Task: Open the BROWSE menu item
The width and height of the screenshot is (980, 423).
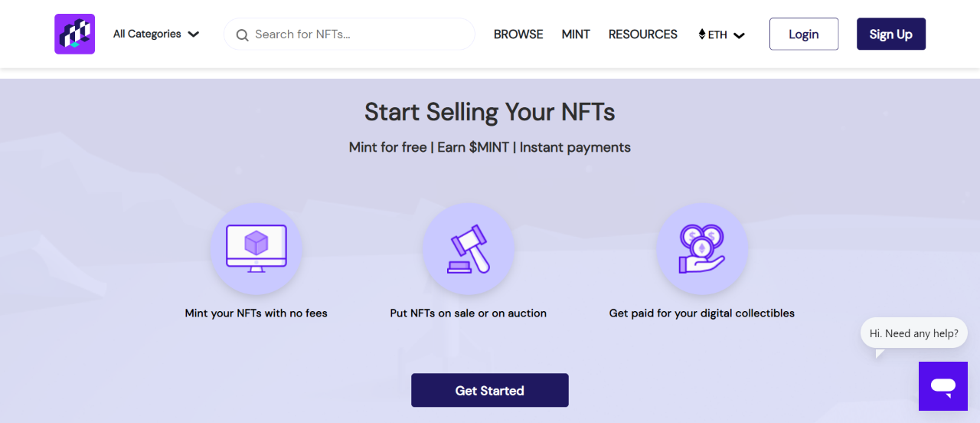Action: click(518, 34)
